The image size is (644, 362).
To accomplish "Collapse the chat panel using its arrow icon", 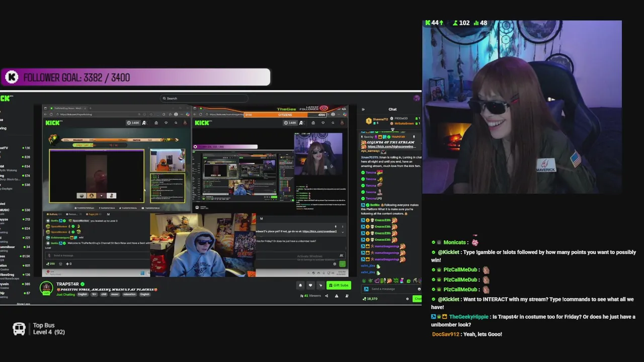I will tap(363, 109).
